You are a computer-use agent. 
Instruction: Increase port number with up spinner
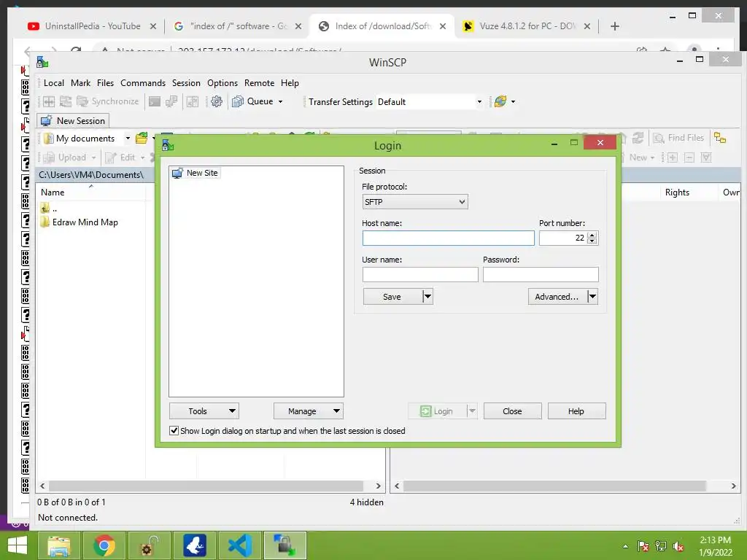click(592, 235)
